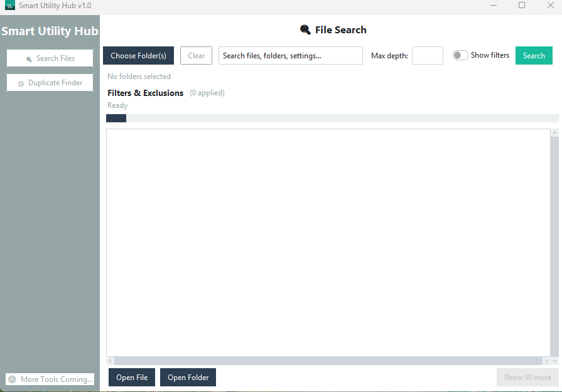562x392 pixels.
Task: Switch to the Search Files module
Action: click(x=50, y=58)
